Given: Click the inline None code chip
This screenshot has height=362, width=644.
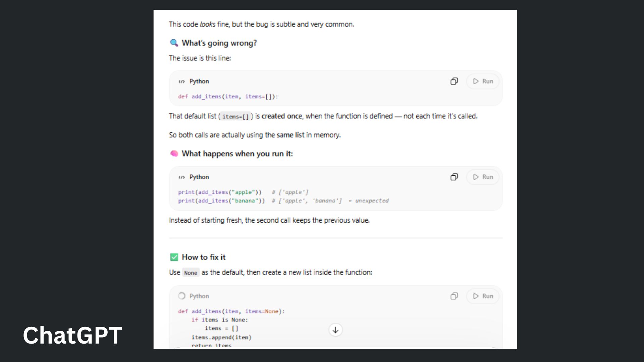Looking at the screenshot, I should [x=191, y=273].
